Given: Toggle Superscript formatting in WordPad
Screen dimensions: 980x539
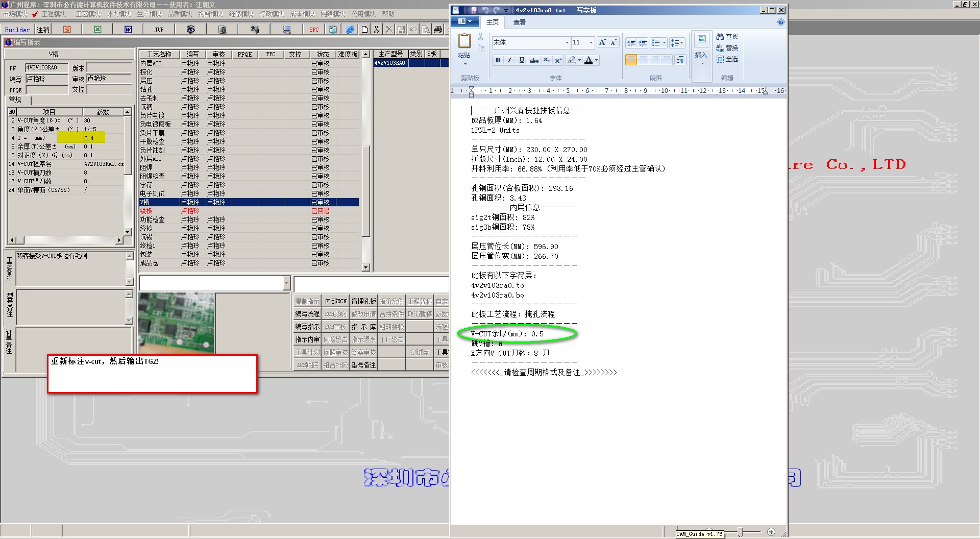Looking at the screenshot, I should click(558, 60).
